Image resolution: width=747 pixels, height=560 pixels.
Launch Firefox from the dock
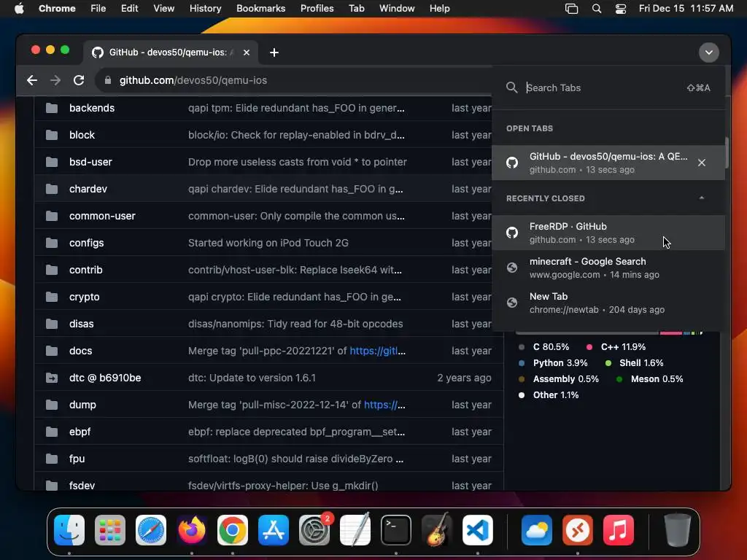click(192, 530)
